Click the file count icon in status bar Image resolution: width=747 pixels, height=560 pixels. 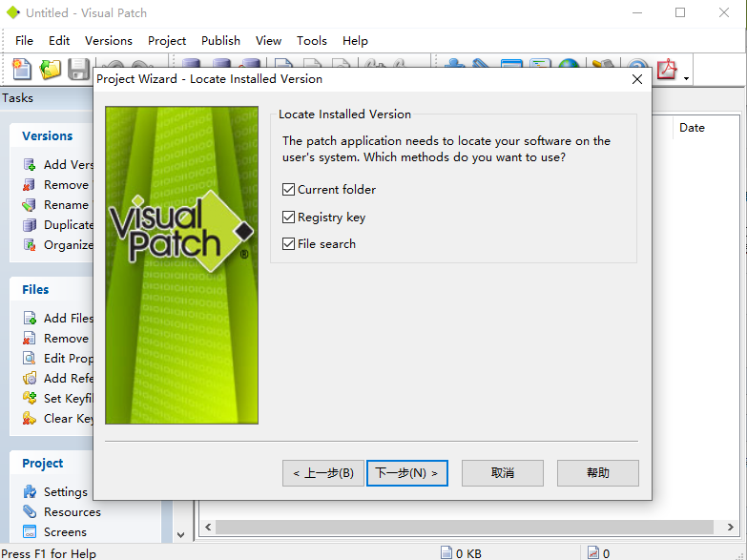click(x=593, y=553)
